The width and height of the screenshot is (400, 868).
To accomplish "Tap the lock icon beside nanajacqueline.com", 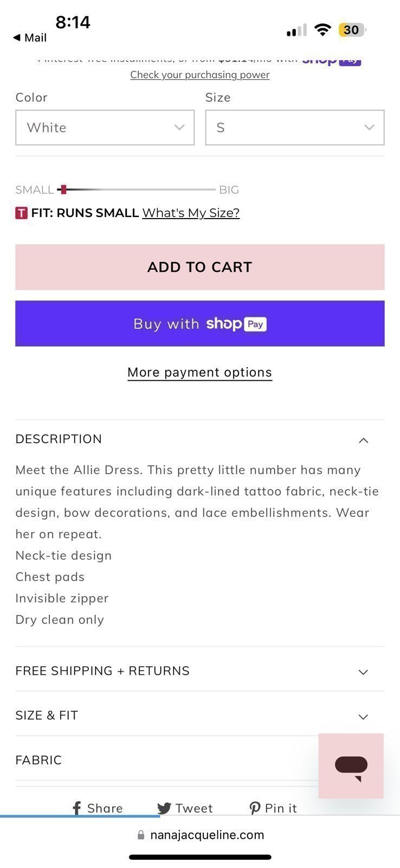I will tap(141, 835).
